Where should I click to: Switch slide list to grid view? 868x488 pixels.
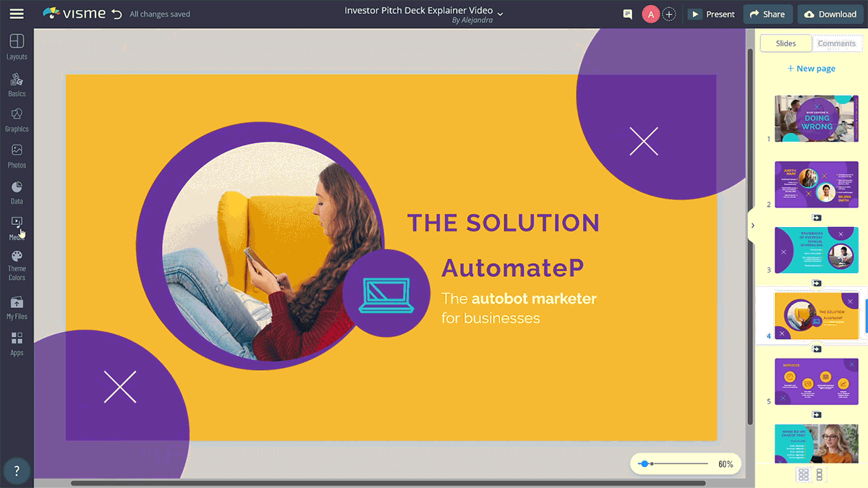[x=803, y=474]
